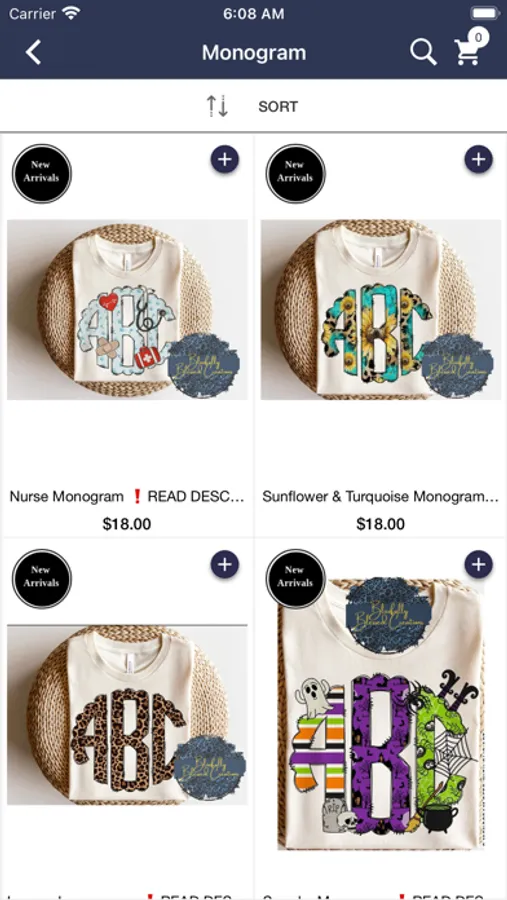Screen dimensions: 507x900
Task: Tap the back arrow in header
Action: click(33, 52)
